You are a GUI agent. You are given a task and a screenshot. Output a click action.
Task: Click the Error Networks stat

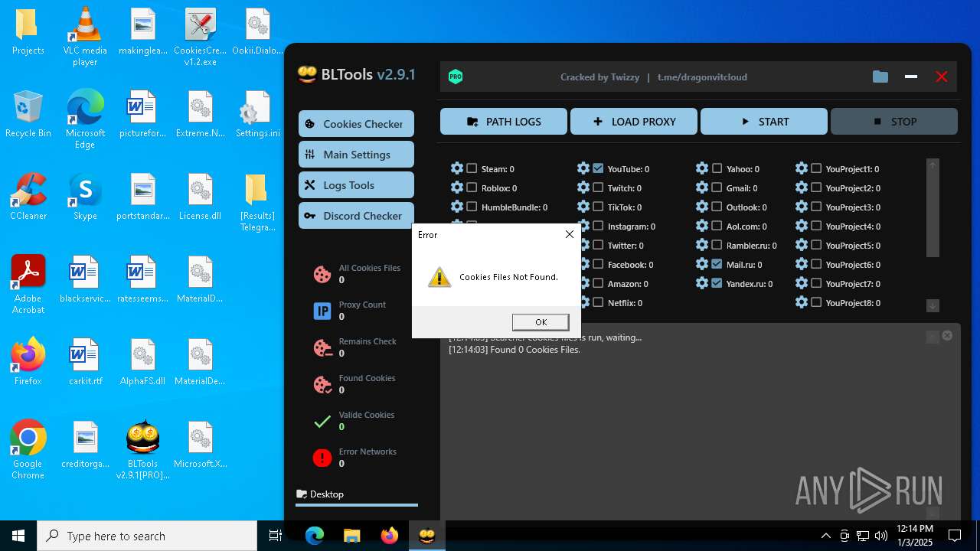[355, 458]
